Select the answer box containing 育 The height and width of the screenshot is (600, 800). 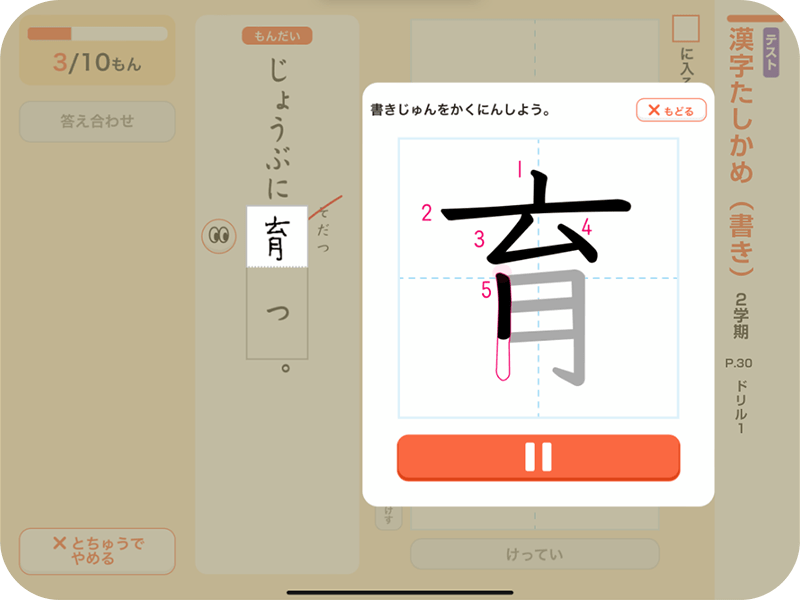277,237
